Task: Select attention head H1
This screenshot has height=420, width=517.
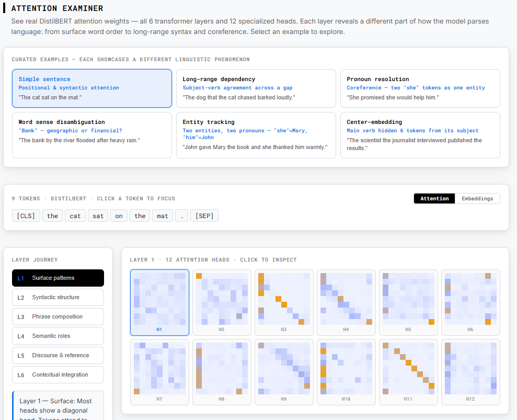Action: [x=159, y=302]
